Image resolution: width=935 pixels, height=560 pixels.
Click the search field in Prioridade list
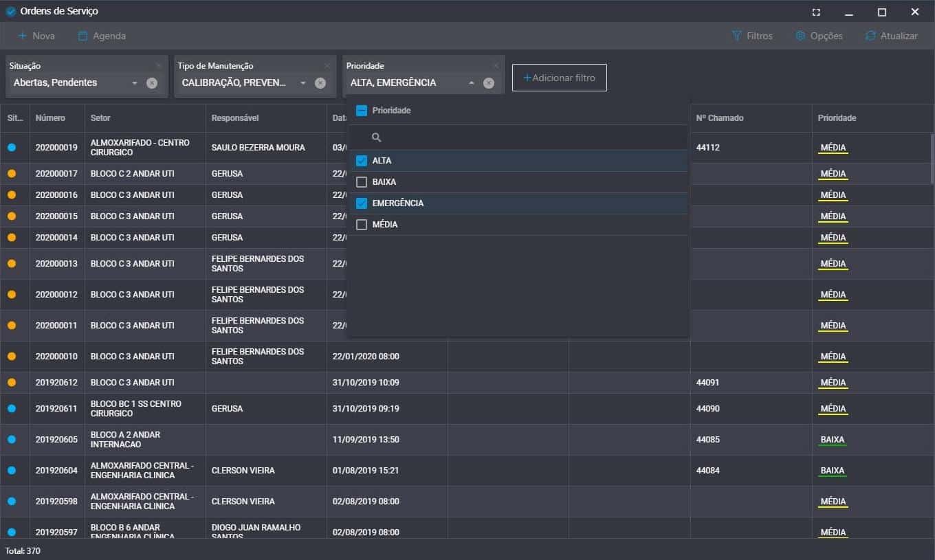[x=522, y=137]
